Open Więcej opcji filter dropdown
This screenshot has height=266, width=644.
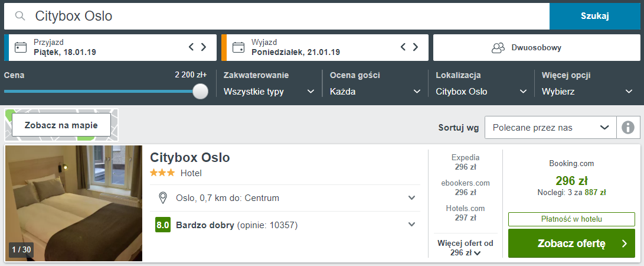[587, 92]
